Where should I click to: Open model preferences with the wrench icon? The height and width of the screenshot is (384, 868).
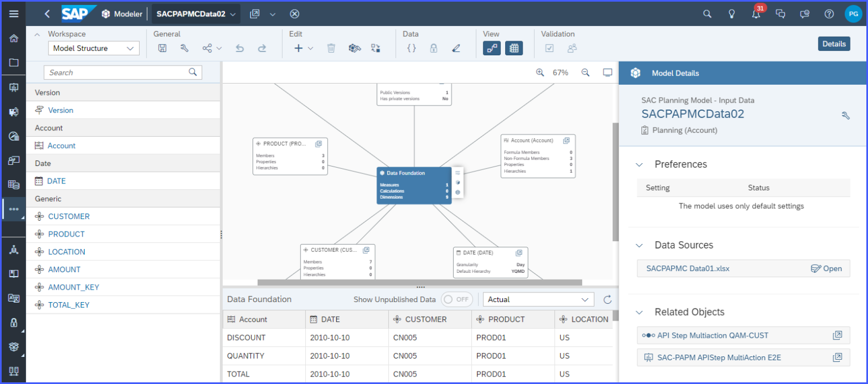185,48
